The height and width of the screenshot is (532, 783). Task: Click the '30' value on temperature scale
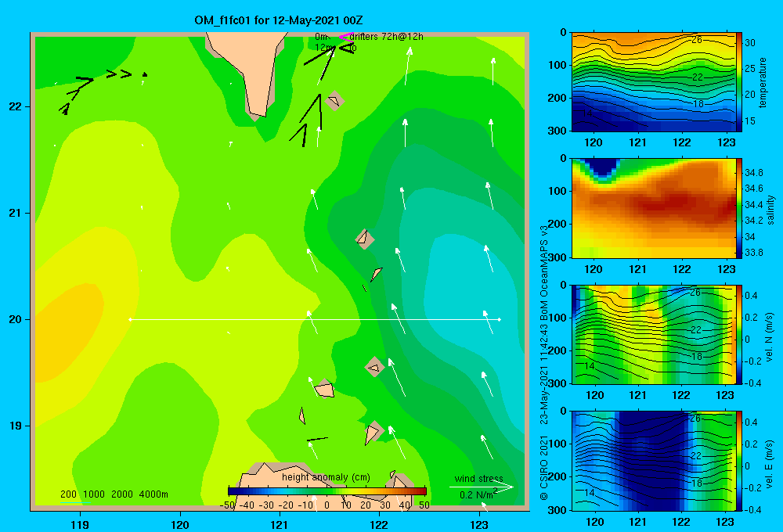(x=750, y=43)
